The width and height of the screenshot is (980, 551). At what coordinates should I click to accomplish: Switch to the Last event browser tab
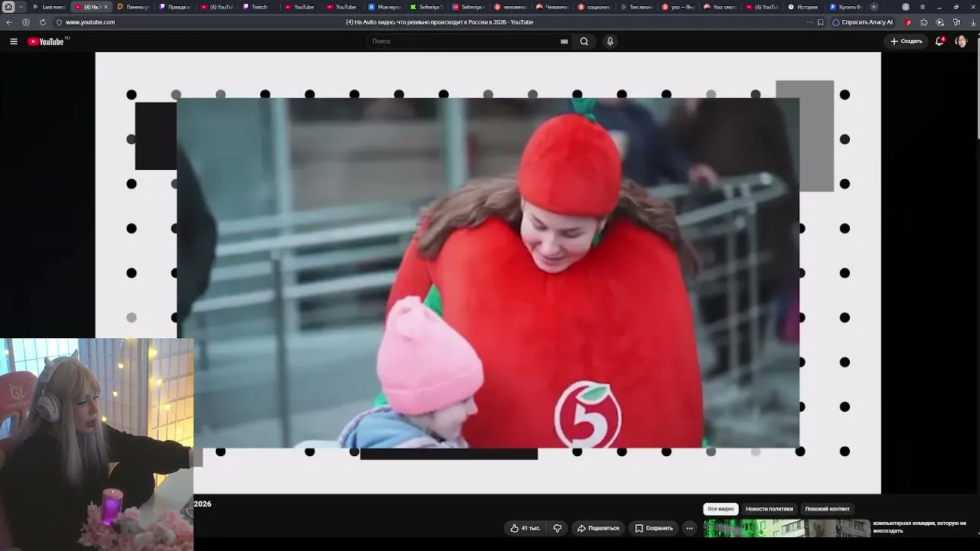[49, 7]
